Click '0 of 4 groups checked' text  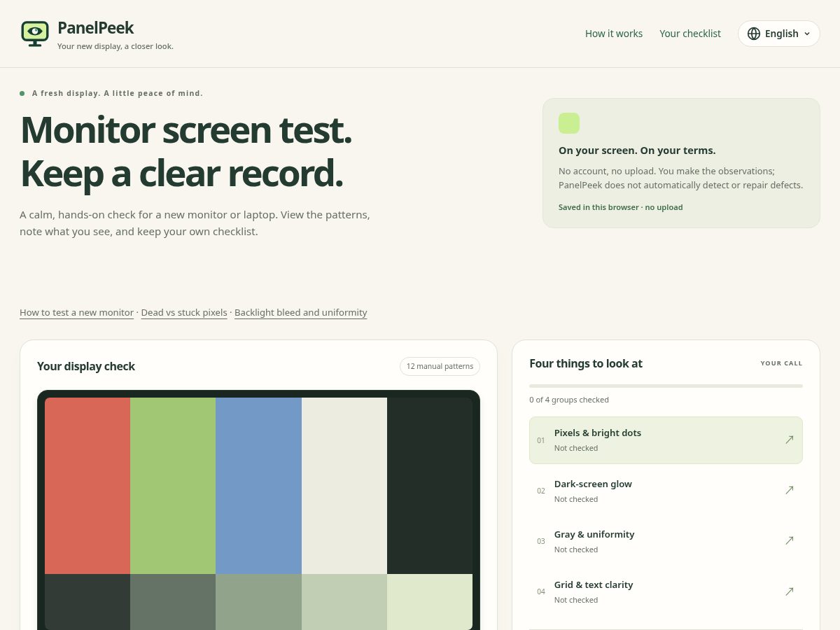(569, 400)
